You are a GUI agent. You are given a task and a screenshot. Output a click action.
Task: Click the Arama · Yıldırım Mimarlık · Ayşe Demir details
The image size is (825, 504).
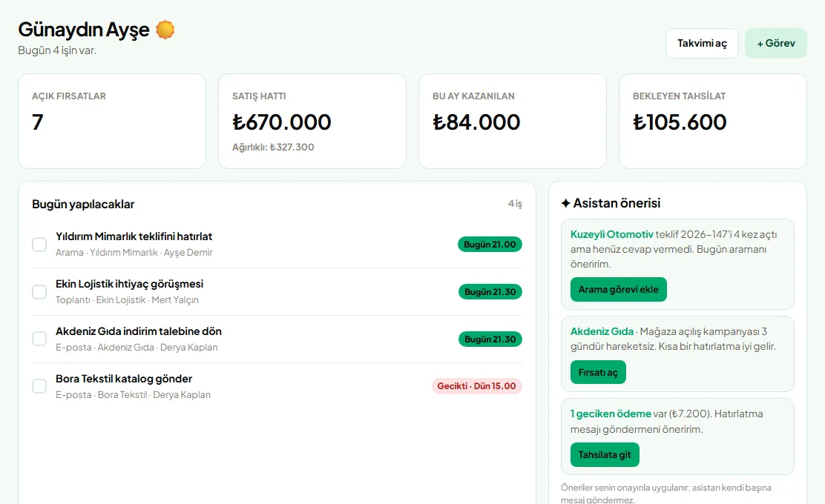[x=134, y=253]
